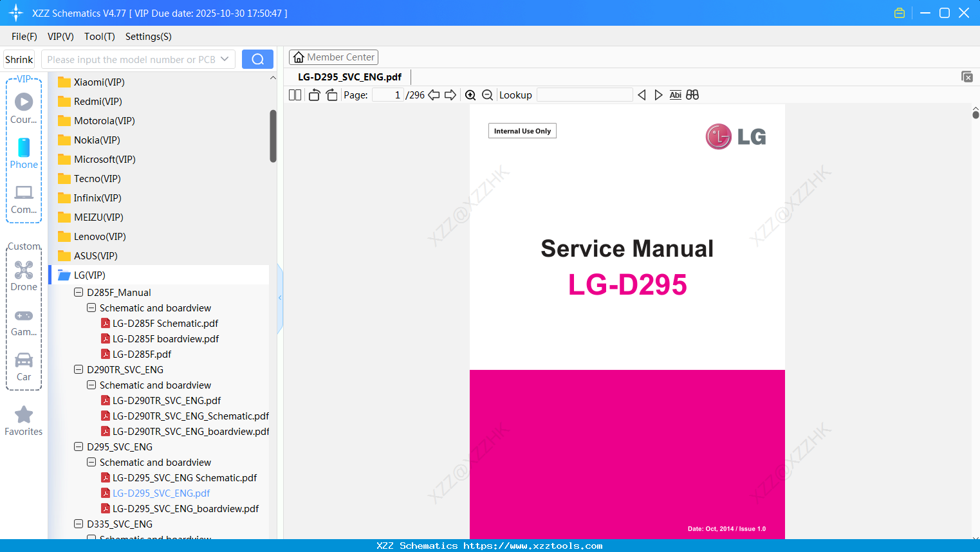Screen dimensions: 980x552
Task: Collapse the D295_SVC_ENG tree node
Action: pyautogui.click(x=78, y=446)
